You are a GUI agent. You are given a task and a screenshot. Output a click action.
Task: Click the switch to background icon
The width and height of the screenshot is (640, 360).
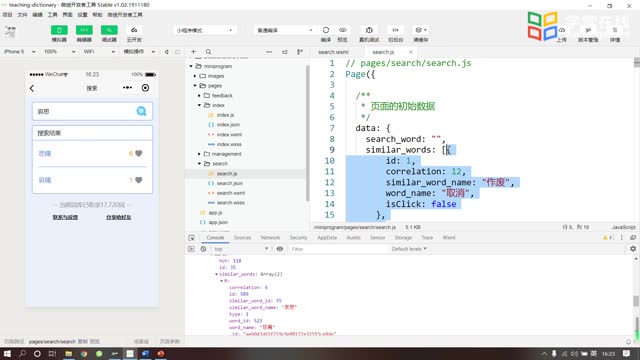[395, 30]
